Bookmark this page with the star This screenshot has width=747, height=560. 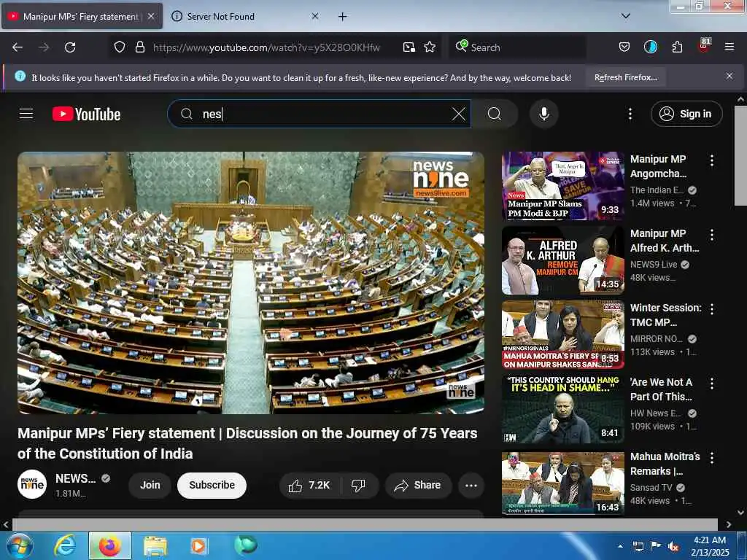[x=429, y=47]
